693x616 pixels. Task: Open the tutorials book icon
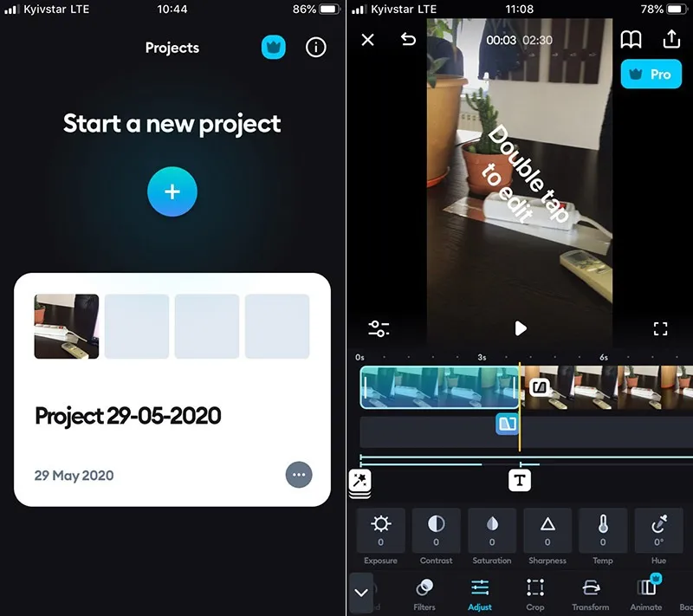coord(631,39)
